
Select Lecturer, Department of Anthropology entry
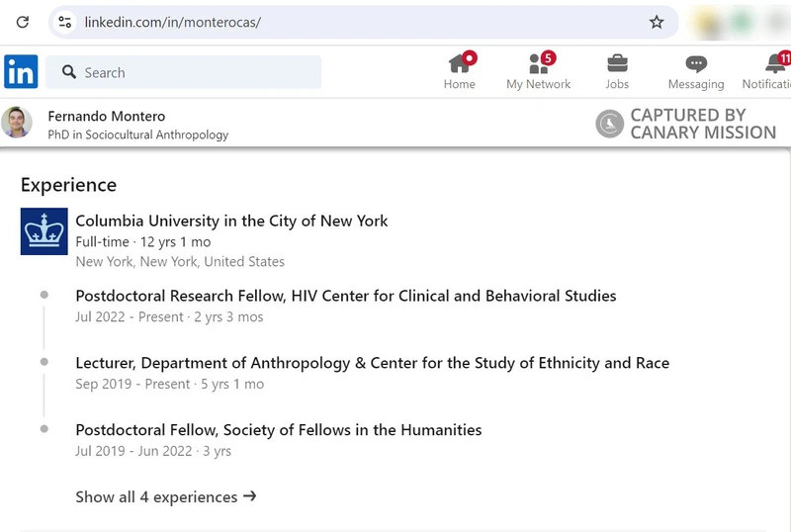coord(372,363)
